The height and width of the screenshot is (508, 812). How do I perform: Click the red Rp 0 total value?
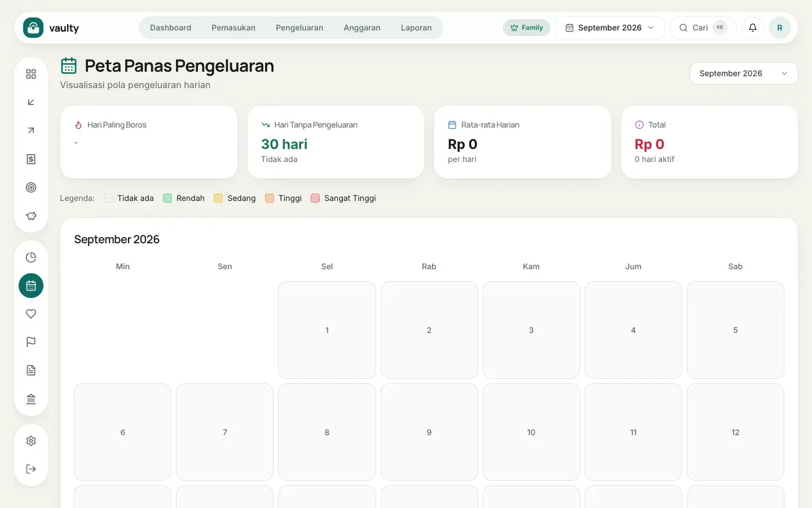click(x=650, y=144)
